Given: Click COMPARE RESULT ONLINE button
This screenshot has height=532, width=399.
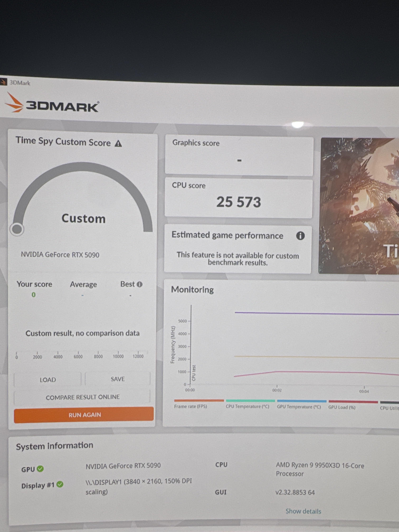Looking at the screenshot, I should tap(82, 397).
